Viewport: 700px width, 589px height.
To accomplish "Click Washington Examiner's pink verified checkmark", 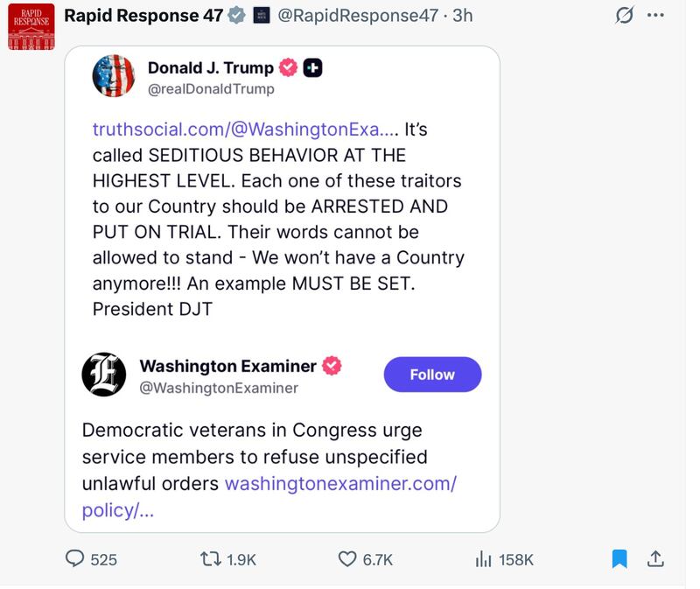I will 330,366.
